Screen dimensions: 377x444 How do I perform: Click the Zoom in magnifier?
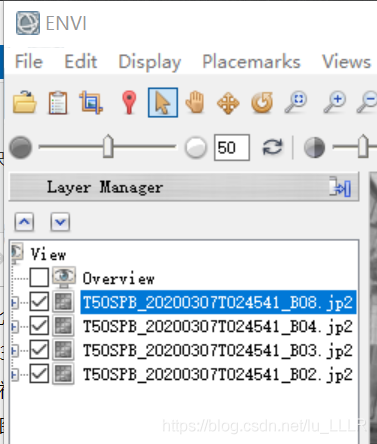[x=335, y=102]
